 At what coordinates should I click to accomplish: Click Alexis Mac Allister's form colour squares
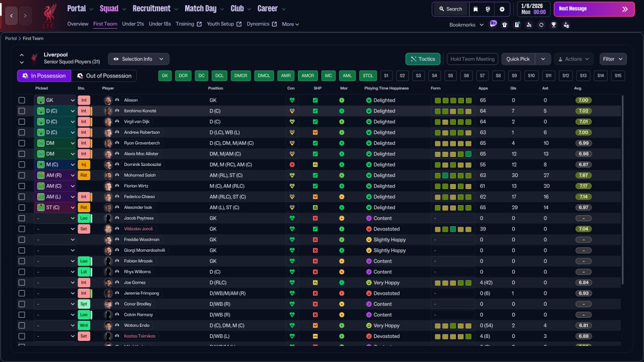coord(453,154)
